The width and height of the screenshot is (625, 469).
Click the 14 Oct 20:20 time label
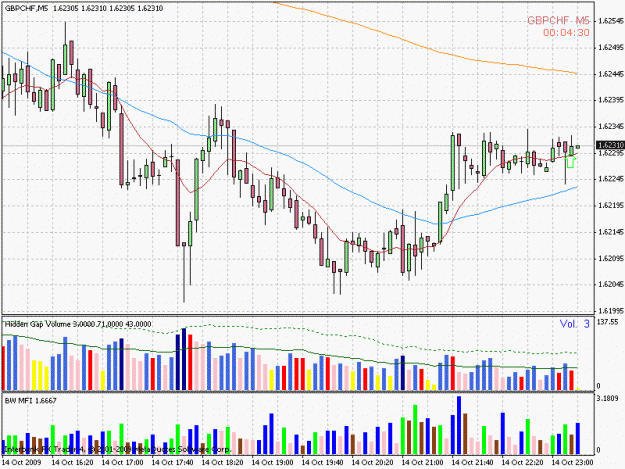[372, 462]
